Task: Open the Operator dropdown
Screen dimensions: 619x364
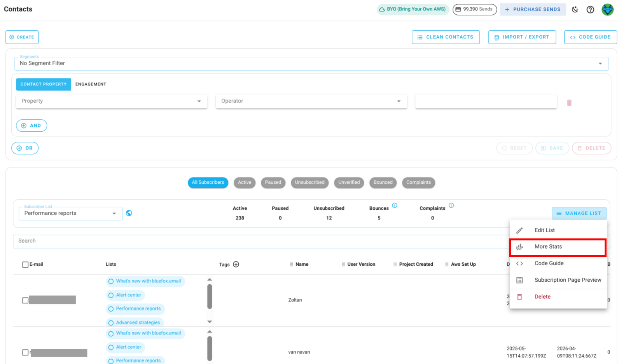Action: pyautogui.click(x=311, y=101)
